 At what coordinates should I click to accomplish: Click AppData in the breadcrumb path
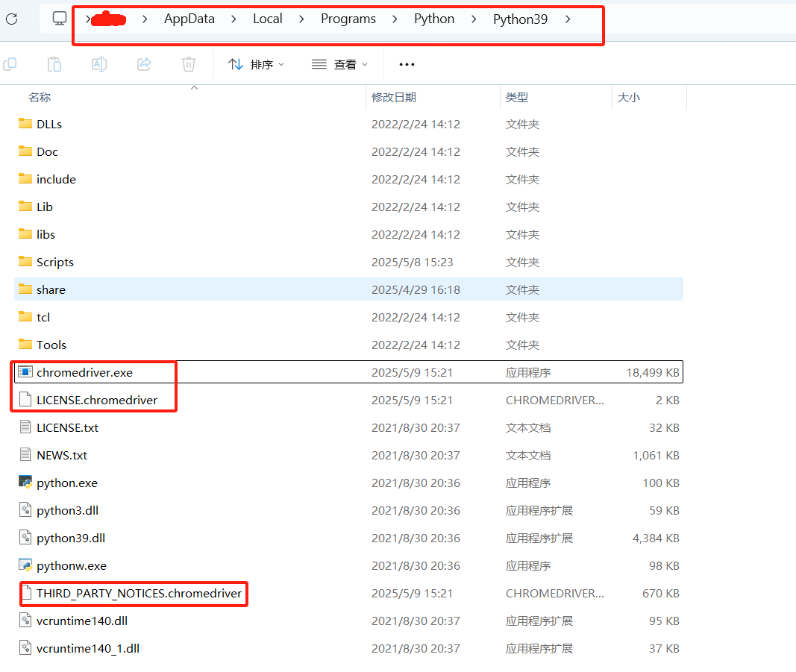[x=189, y=19]
